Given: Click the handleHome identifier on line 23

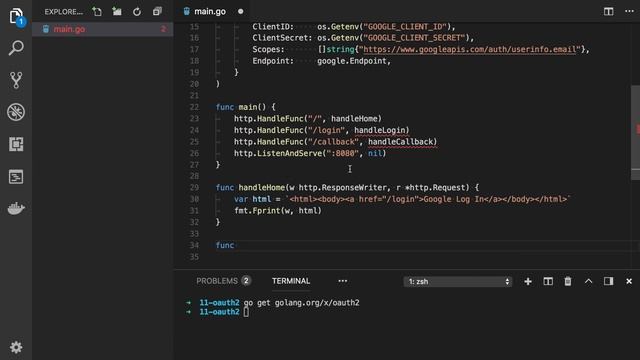Looking at the screenshot, I should pos(354,119).
